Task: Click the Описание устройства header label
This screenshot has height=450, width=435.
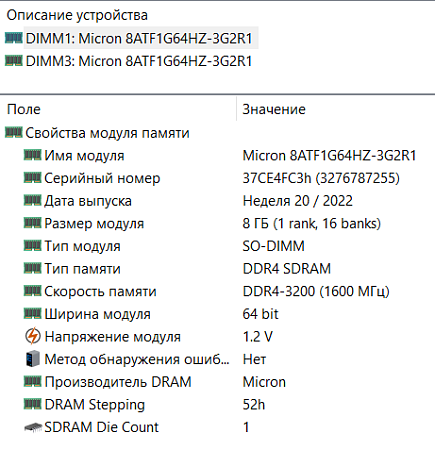Action: point(77,15)
